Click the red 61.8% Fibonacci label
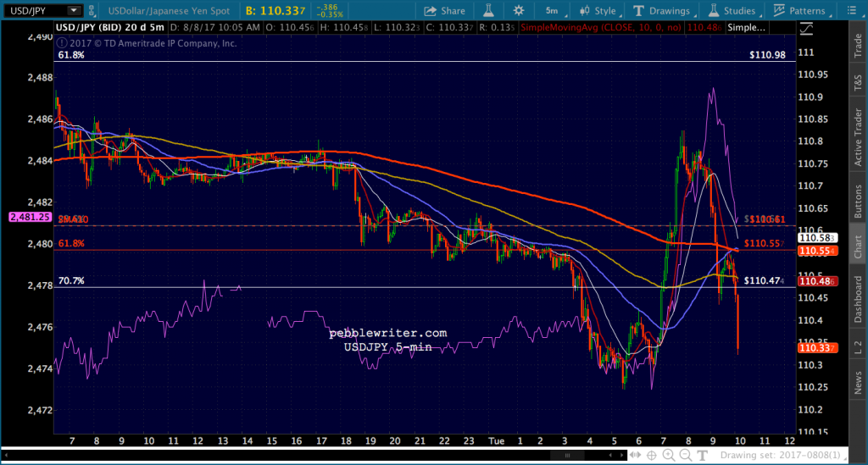Image resolution: width=868 pixels, height=465 pixels. click(71, 243)
